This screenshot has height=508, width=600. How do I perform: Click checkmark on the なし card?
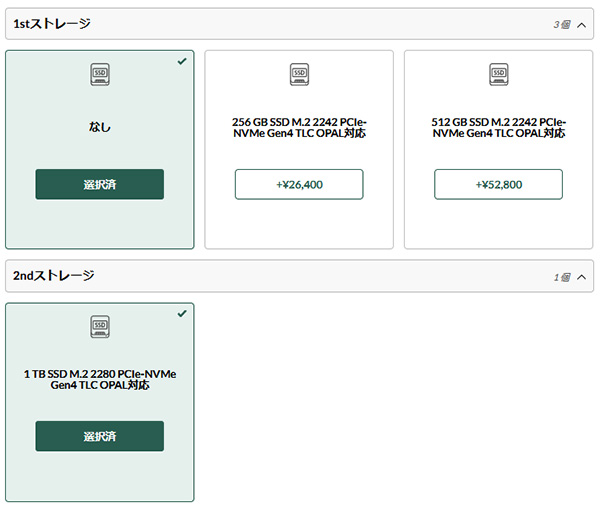pyautogui.click(x=182, y=61)
